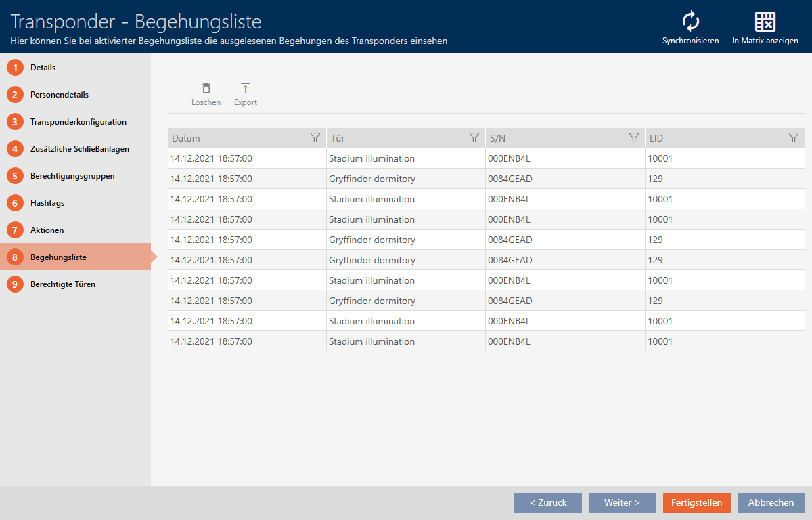This screenshot has height=520, width=812.
Task: Open filter for Datum column
Action: pos(315,138)
